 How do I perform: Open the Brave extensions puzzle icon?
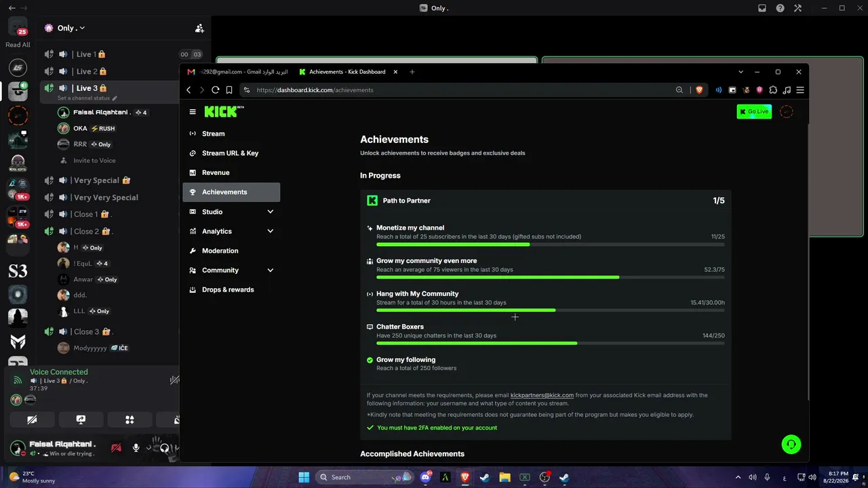(773, 89)
